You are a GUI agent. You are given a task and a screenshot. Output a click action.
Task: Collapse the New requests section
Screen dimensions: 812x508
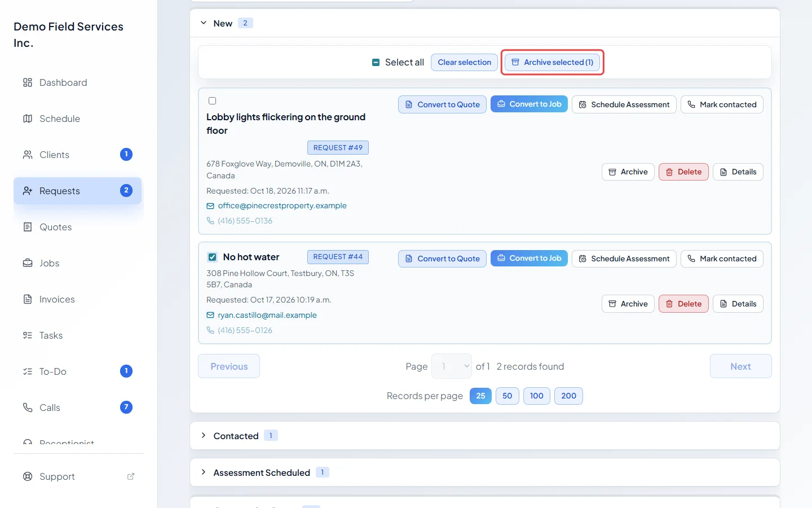pos(204,23)
